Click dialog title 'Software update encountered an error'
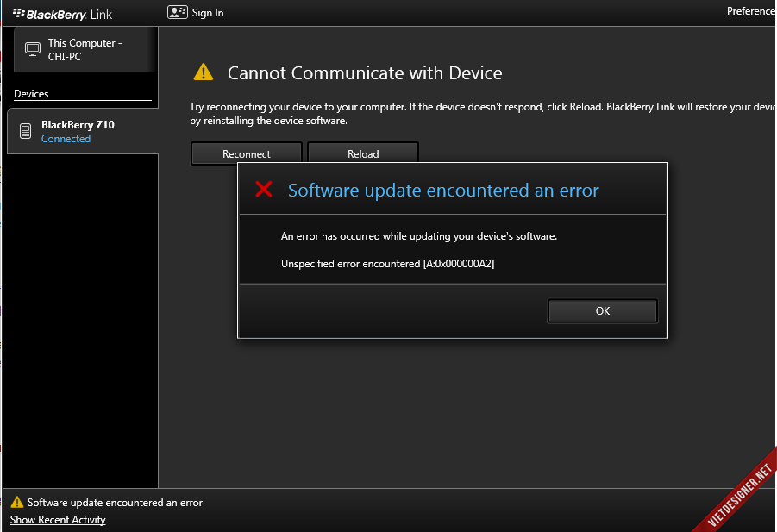The image size is (777, 532). pyautogui.click(x=443, y=191)
